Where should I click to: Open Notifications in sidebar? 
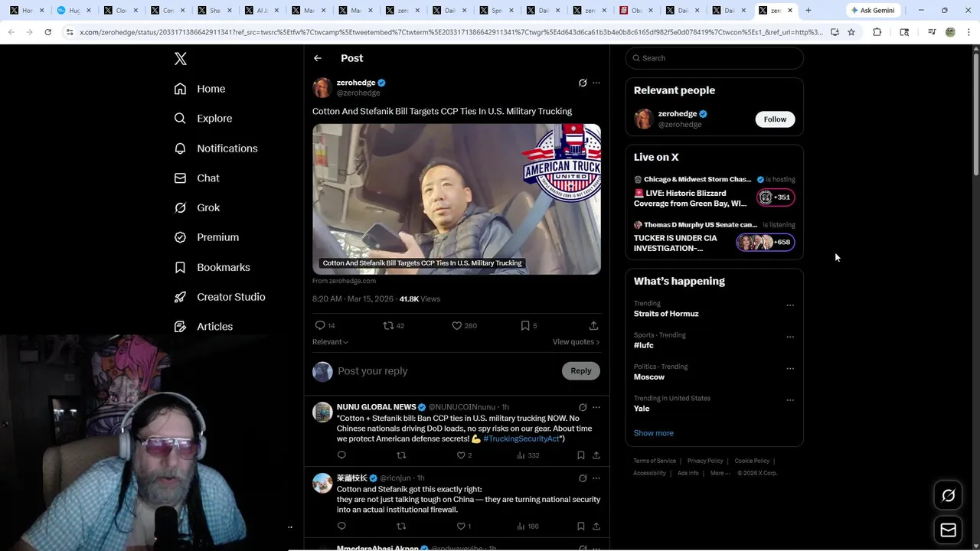click(x=217, y=148)
